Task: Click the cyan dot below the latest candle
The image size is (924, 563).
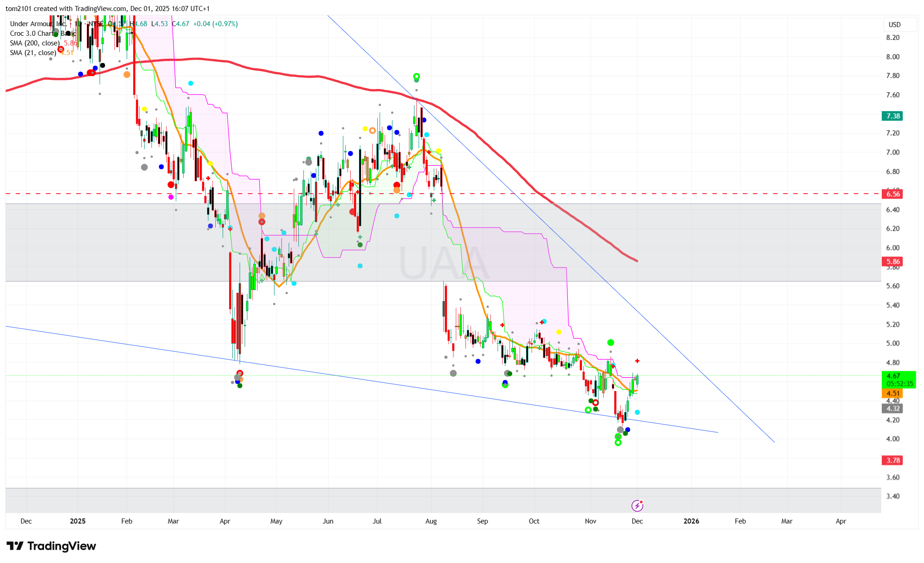Action: 637,412
